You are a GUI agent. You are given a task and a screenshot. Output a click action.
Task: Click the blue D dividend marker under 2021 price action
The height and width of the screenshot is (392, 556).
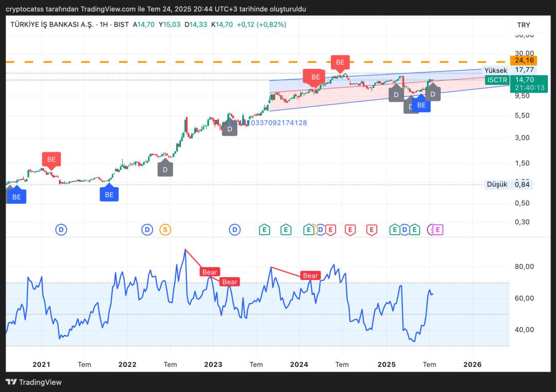[x=61, y=229]
